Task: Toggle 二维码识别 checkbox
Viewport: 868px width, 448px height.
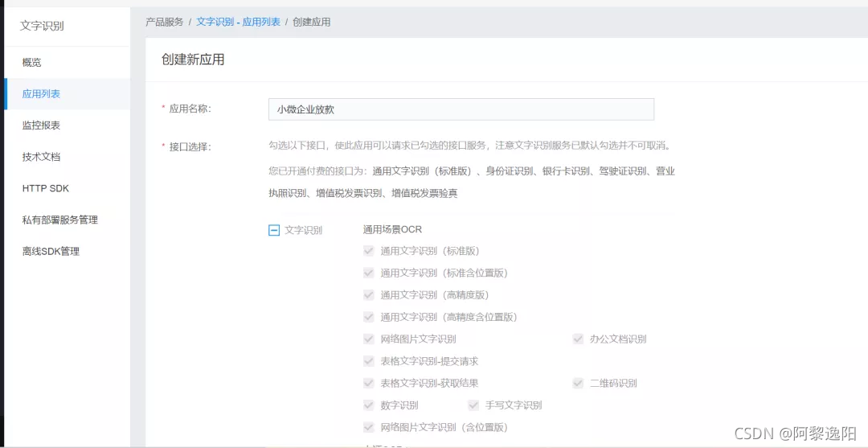Action: pyautogui.click(x=578, y=383)
